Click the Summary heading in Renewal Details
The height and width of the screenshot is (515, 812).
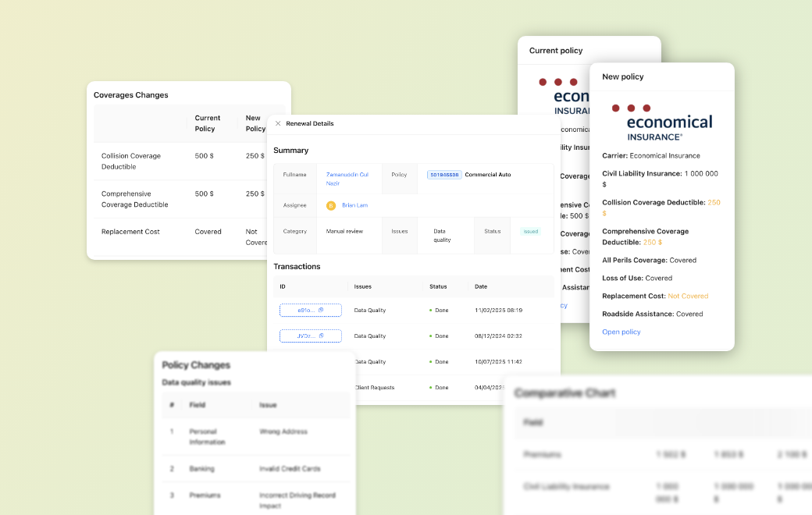291,151
